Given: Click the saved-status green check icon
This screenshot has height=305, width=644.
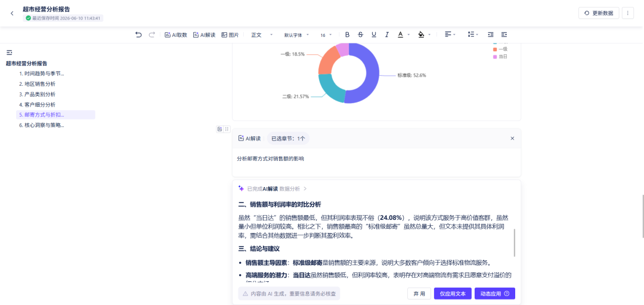Looking at the screenshot, I should [x=29, y=18].
